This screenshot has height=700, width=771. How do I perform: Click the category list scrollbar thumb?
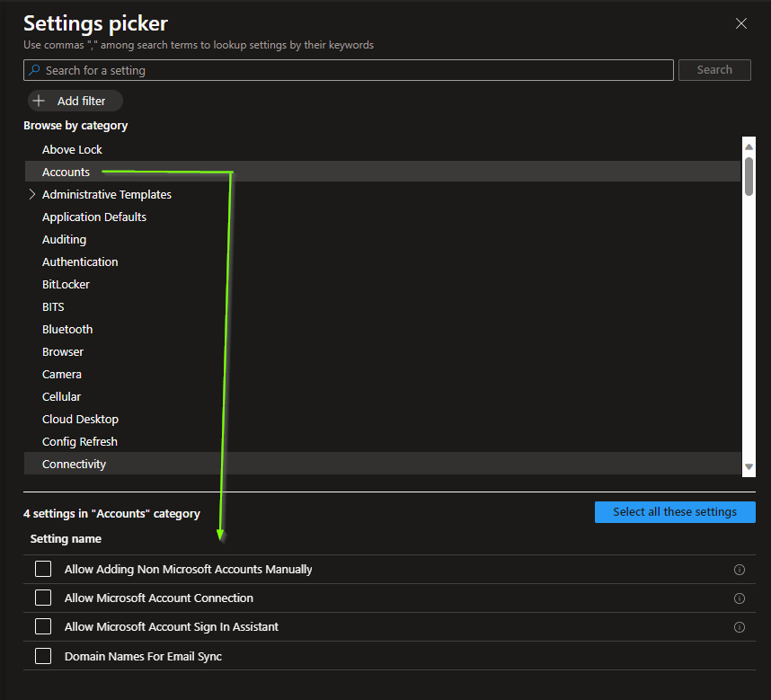tap(749, 174)
